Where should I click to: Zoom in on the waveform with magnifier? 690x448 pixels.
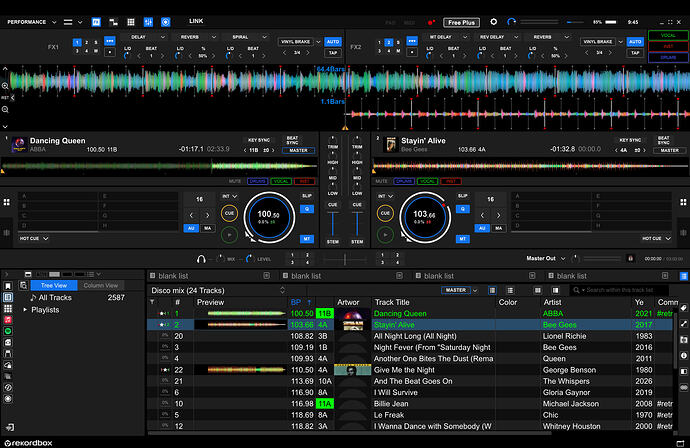(5, 86)
